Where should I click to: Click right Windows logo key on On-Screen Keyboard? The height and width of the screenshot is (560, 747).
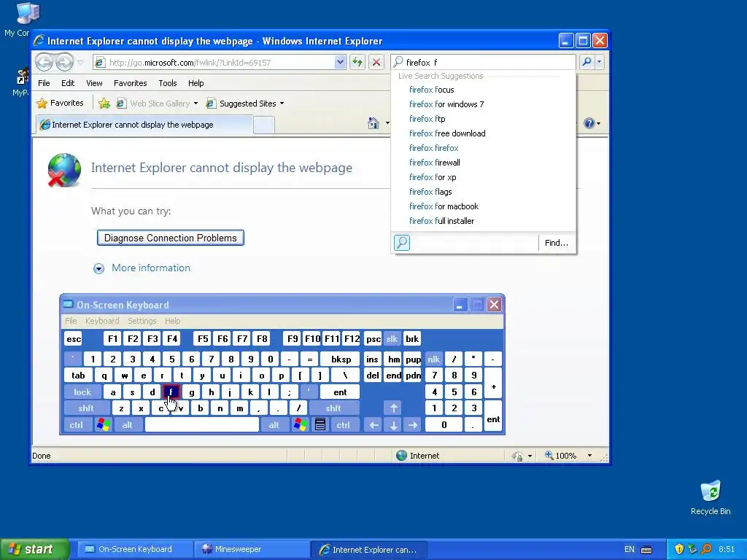[300, 425]
